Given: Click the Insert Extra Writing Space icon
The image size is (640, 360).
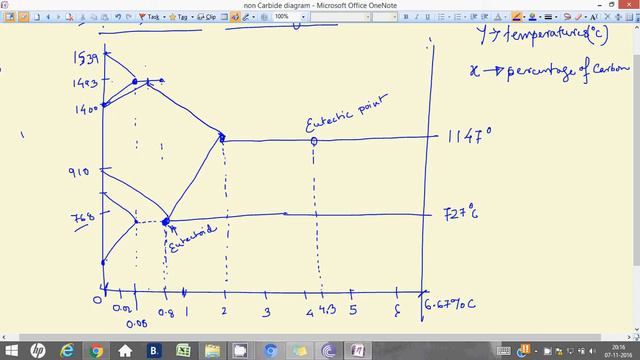Looking at the screenshot, I should point(618,17).
